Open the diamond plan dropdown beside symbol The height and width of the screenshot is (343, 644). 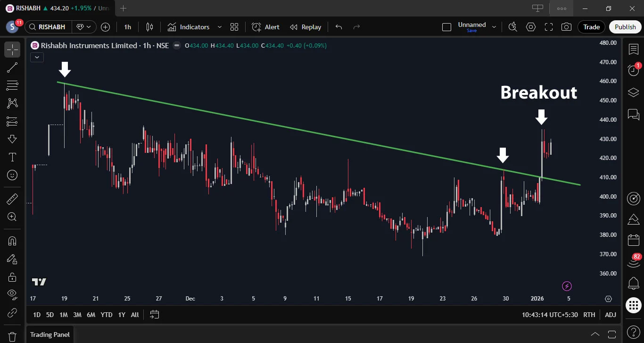click(84, 27)
